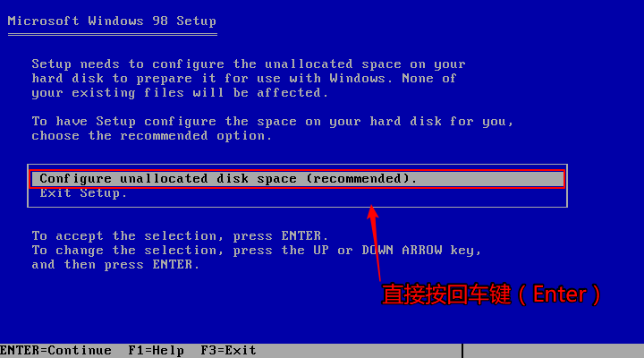Open F1=Help in the status bar
This screenshot has width=644, height=358.
click(156, 350)
